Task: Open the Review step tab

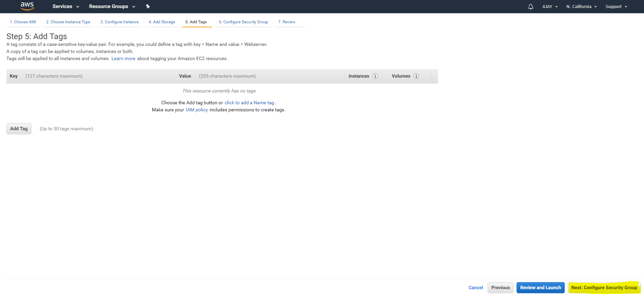Action: coord(287,22)
